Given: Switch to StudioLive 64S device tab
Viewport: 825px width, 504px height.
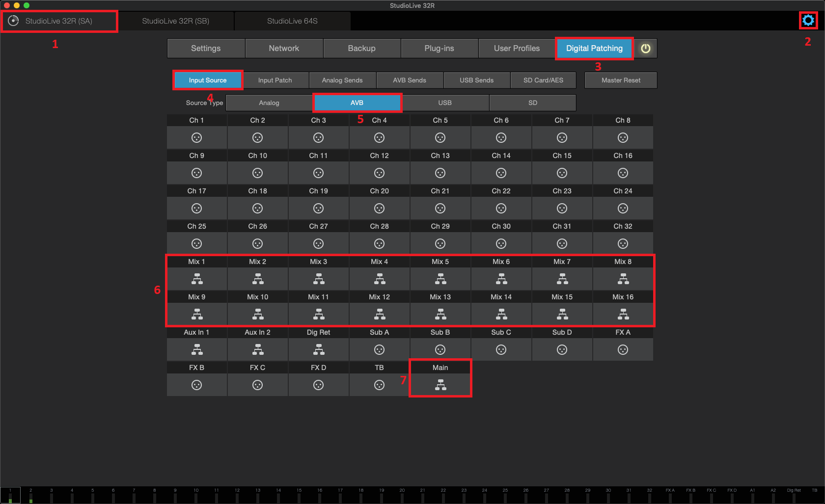Looking at the screenshot, I should [293, 21].
